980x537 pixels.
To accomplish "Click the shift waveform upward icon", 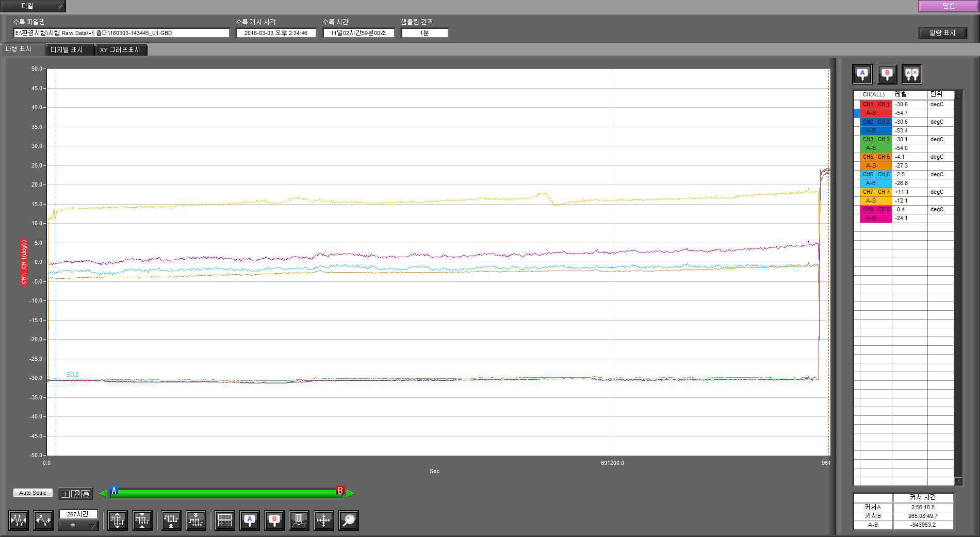I will (x=171, y=521).
